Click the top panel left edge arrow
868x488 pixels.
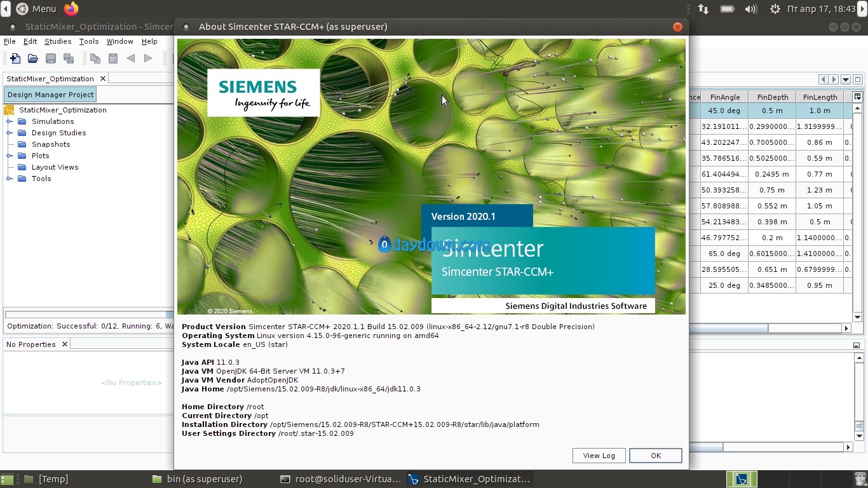pos(5,9)
